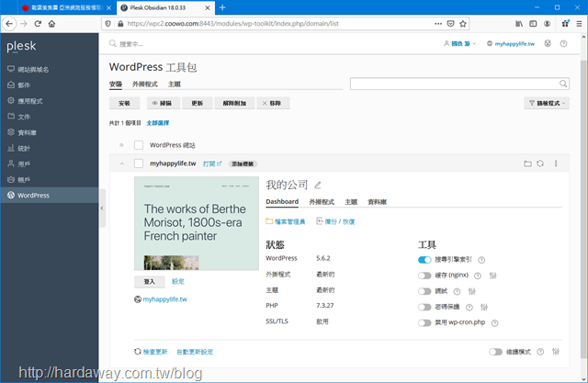Image resolution: width=588 pixels, height=383 pixels.
Task: Go to browser home page
Action: (51, 24)
